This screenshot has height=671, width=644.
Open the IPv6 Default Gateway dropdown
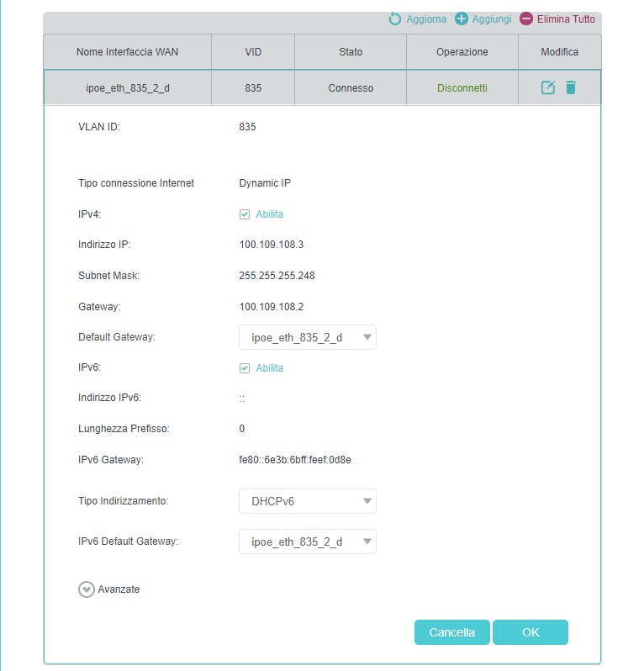click(x=308, y=542)
